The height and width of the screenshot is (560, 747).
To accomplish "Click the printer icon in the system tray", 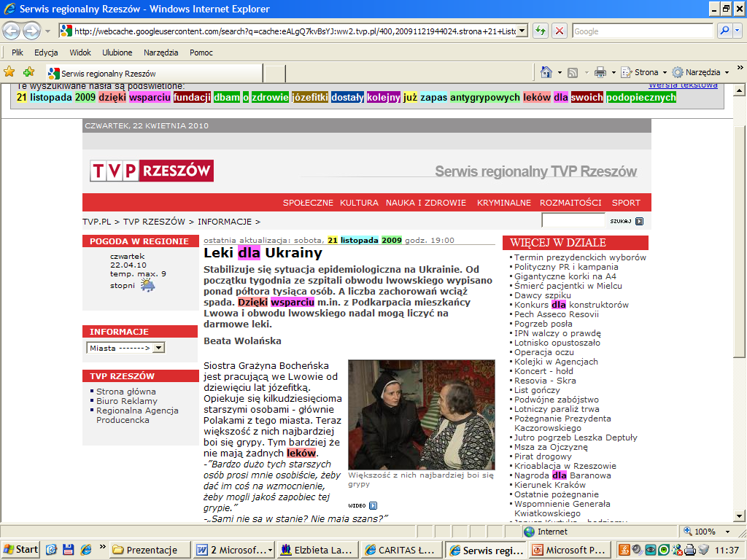I will [690, 550].
